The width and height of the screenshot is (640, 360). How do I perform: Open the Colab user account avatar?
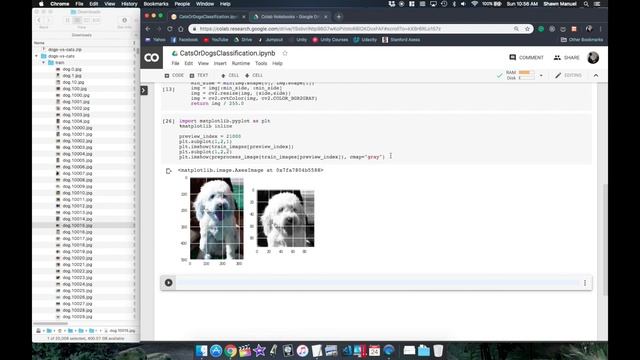(593, 58)
